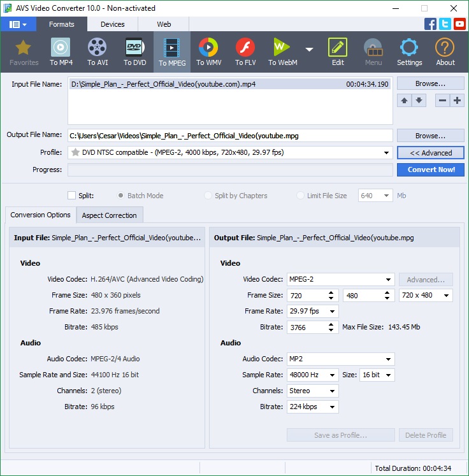The image size is (469, 476).
Task: Open the Audio Codec MP2 dropdown
Action: [388, 359]
